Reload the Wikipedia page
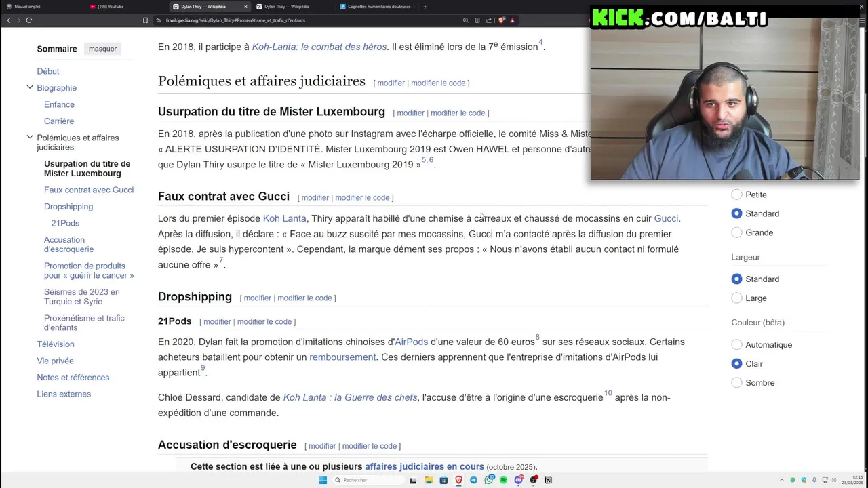This screenshot has height=488, width=868. 29,20
